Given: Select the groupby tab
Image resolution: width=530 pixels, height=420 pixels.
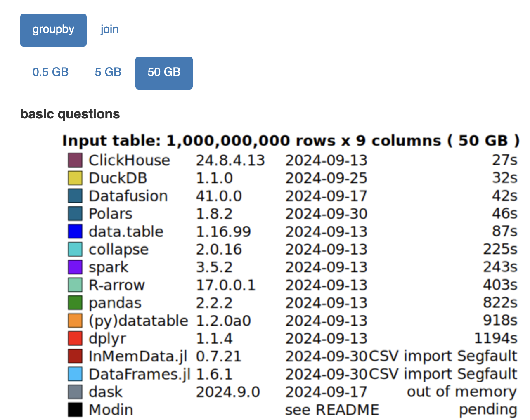Looking at the screenshot, I should point(53,30).
